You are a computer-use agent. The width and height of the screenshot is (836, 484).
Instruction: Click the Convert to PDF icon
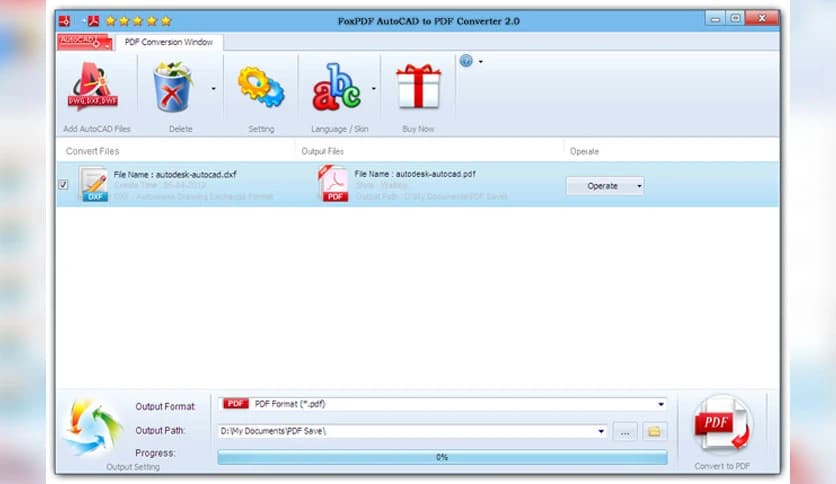pos(722,426)
